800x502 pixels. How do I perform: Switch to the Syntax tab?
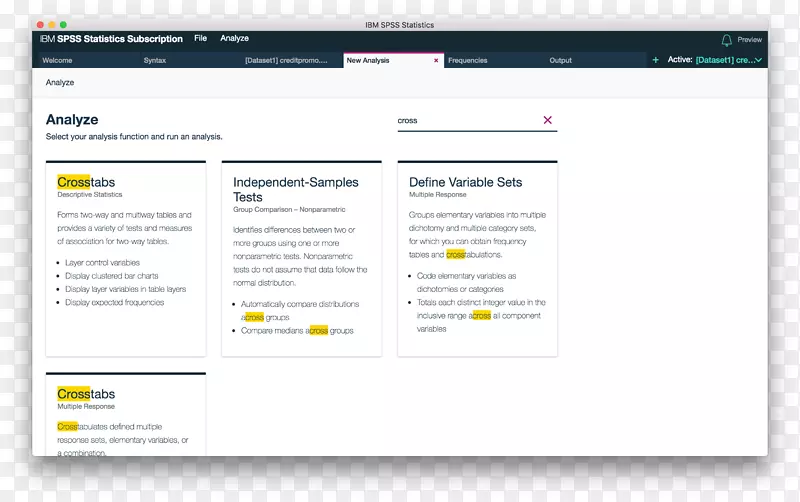pyautogui.click(x=189, y=60)
